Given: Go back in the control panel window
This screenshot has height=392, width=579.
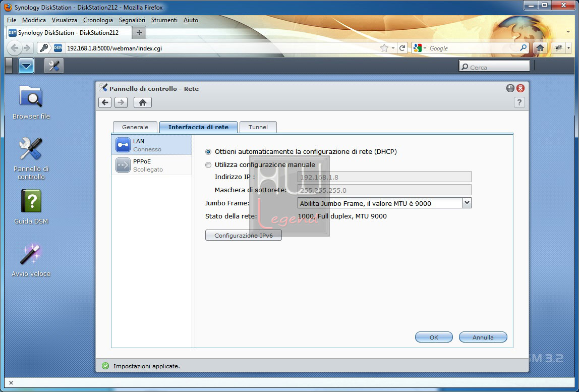Looking at the screenshot, I should pyautogui.click(x=105, y=102).
